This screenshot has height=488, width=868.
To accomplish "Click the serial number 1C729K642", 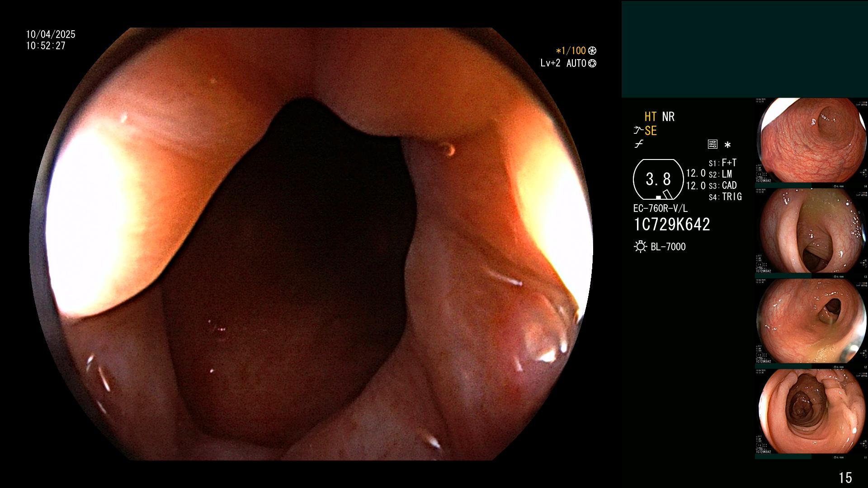I will coord(672,225).
